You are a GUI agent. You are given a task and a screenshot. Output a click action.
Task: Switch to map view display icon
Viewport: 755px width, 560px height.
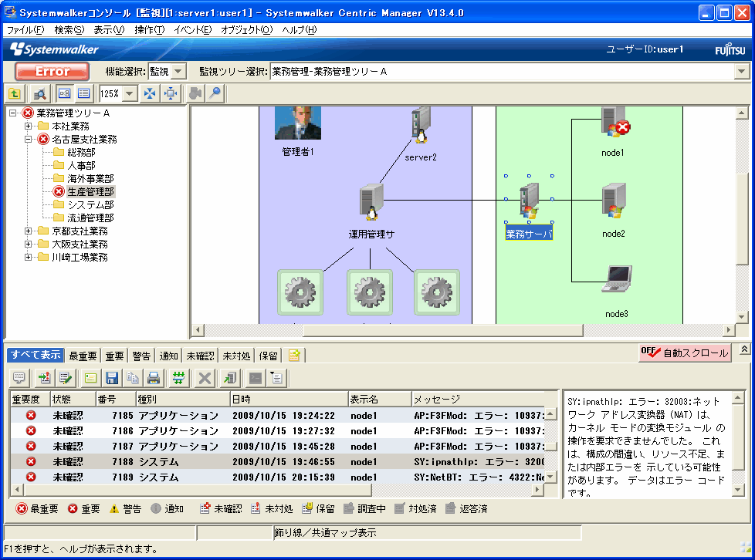65,93
